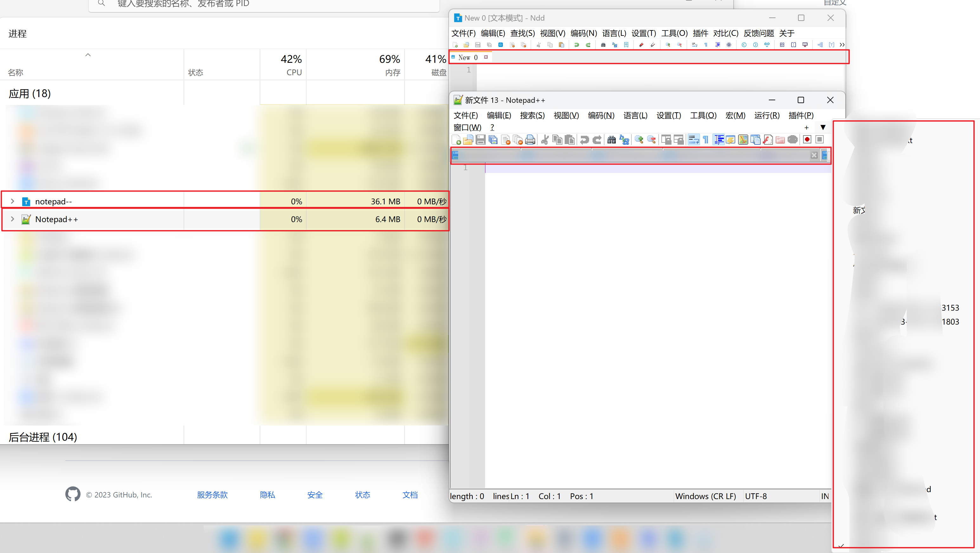The image size is (980, 553).
Task: Open the tab list dropdown in Notepad++
Action: [823, 128]
